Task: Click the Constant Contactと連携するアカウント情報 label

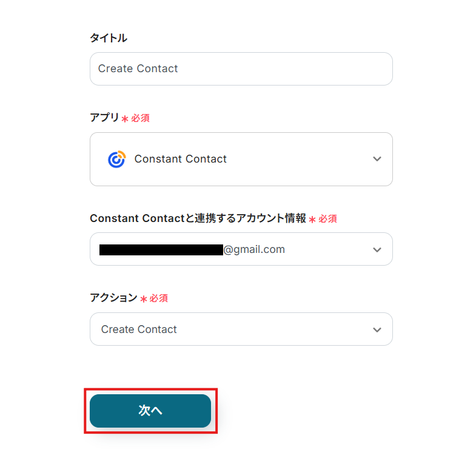Action: (198, 218)
